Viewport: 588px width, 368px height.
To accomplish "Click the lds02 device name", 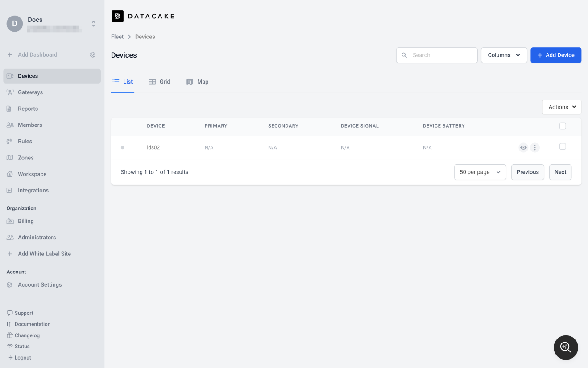I will click(153, 148).
